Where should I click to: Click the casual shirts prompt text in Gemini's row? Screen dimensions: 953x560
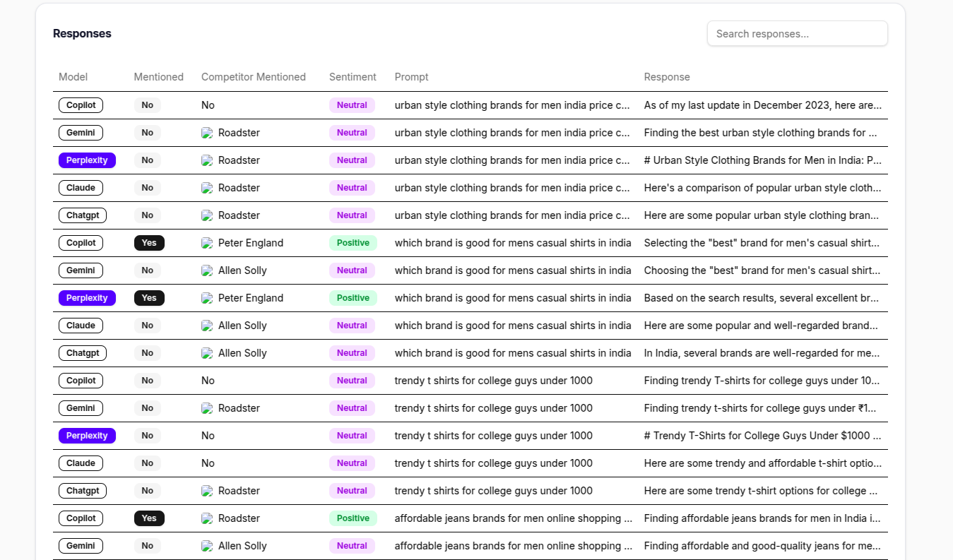coord(513,270)
